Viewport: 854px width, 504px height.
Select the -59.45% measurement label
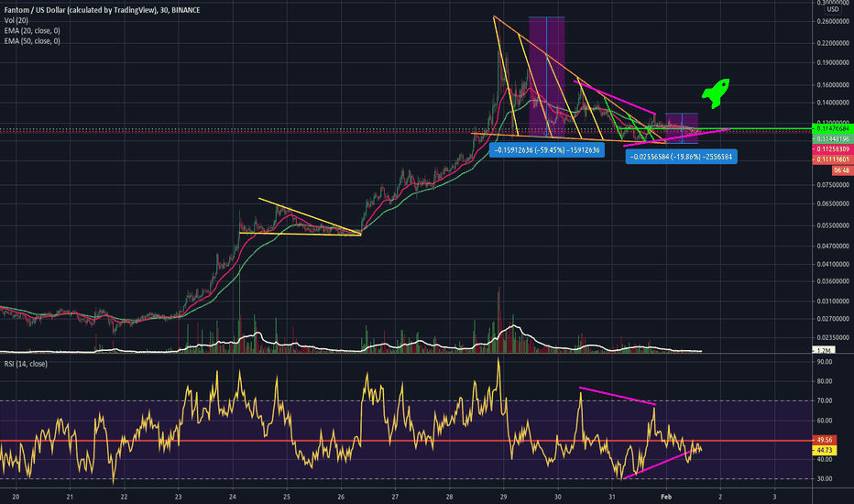547,150
